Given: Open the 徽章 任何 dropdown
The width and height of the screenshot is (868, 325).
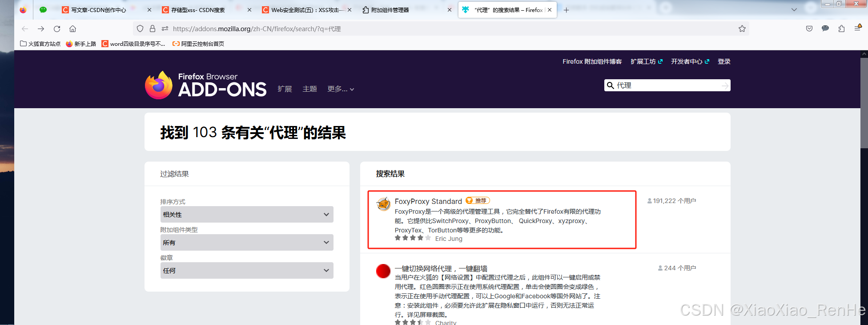Looking at the screenshot, I should [x=247, y=271].
